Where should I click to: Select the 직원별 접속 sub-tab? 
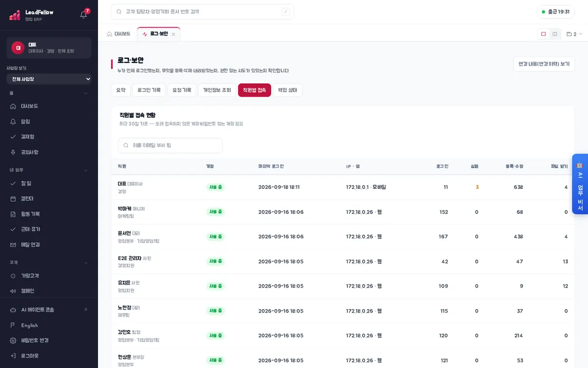tap(254, 90)
